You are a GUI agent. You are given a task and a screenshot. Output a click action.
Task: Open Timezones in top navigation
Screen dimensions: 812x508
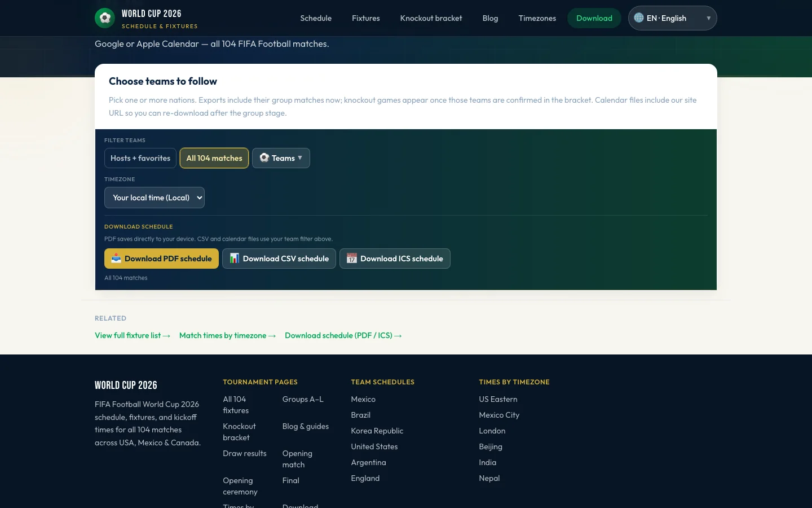(537, 18)
